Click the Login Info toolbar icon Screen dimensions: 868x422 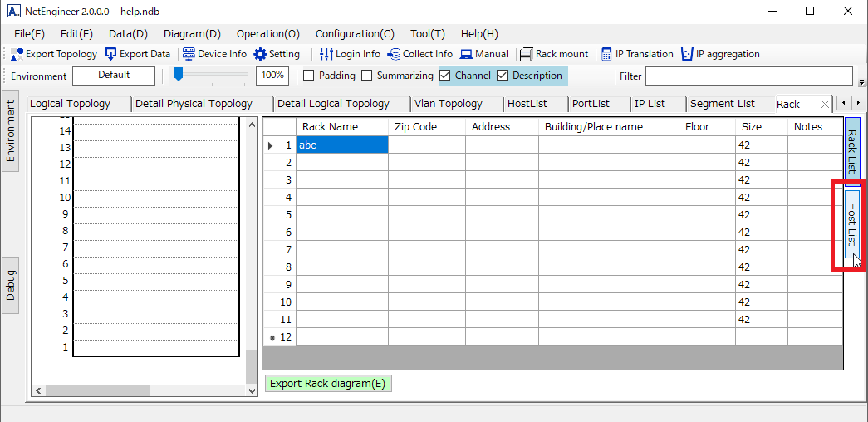[326, 54]
